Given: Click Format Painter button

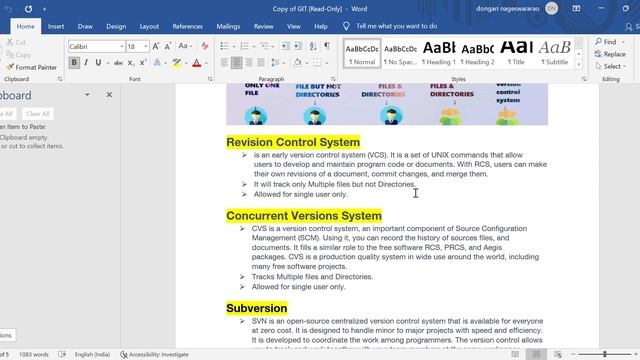Looking at the screenshot, I should [x=31, y=67].
